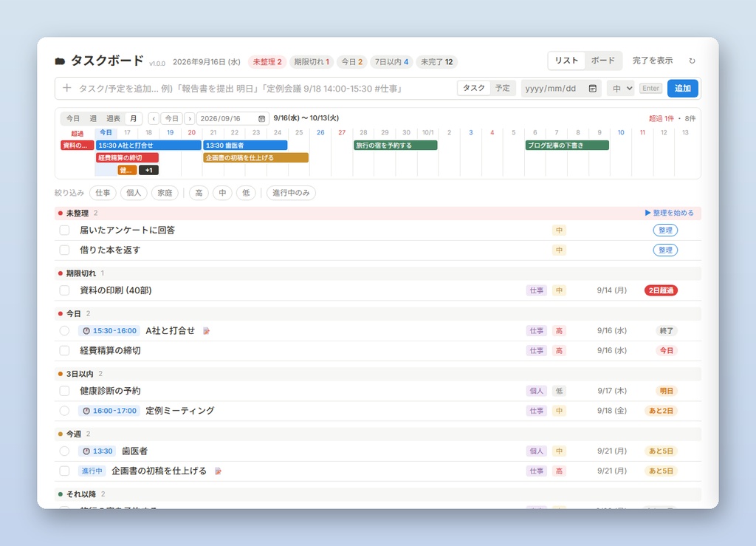The width and height of the screenshot is (756, 546).
Task: Check the 届いたアンケートに回答 checkbox
Action: (64, 231)
